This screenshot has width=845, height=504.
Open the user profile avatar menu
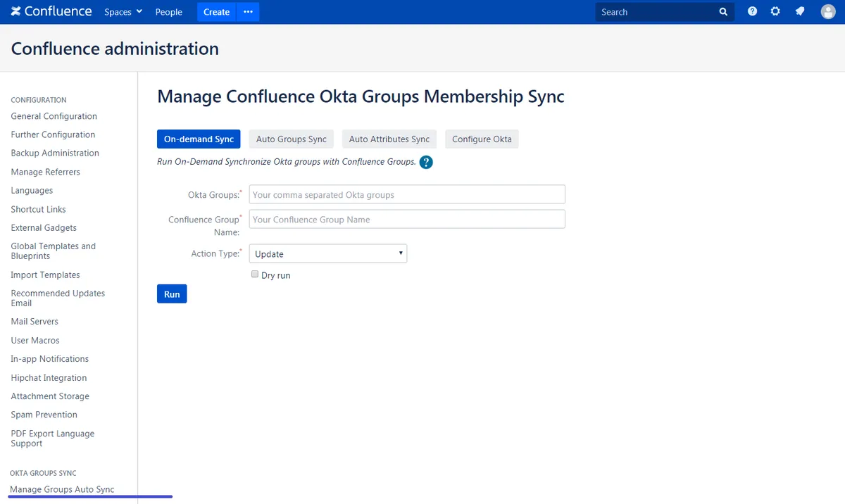(x=828, y=11)
